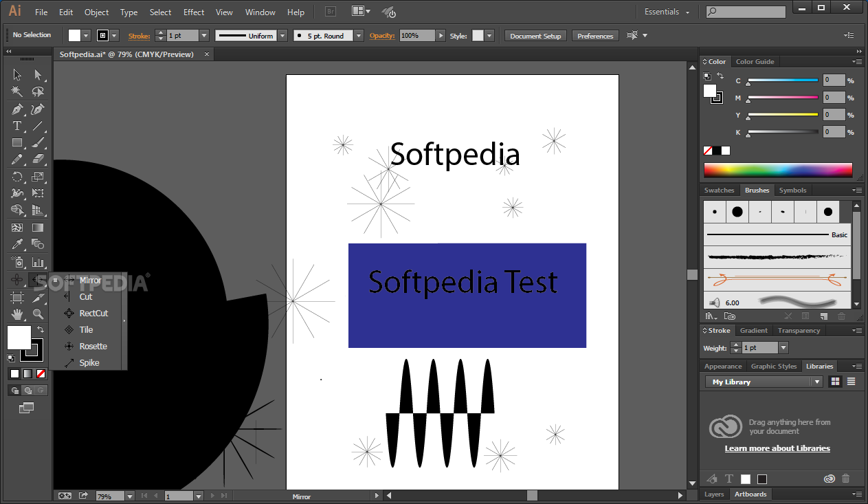Click the CMYK color spectrum bar

pyautogui.click(x=778, y=170)
